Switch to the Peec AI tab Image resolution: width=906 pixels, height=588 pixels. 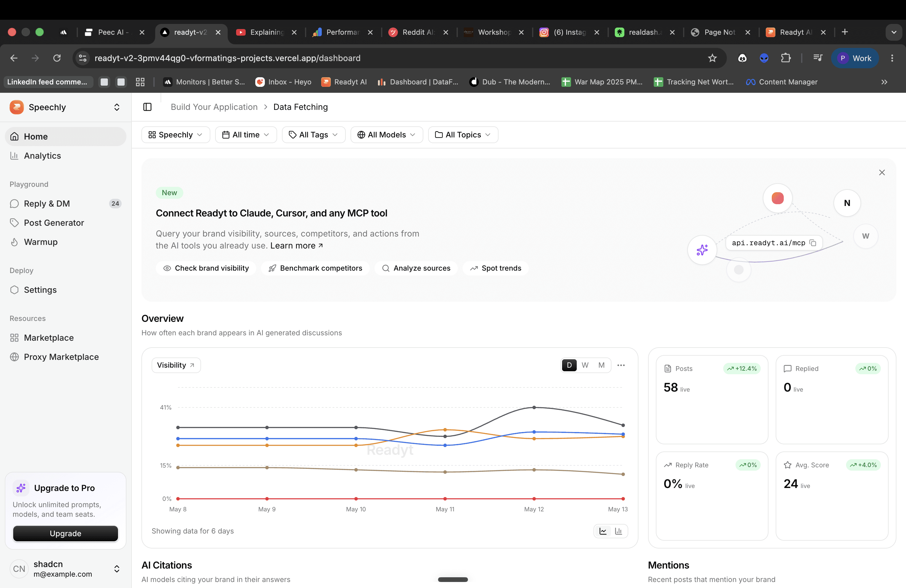pos(114,32)
